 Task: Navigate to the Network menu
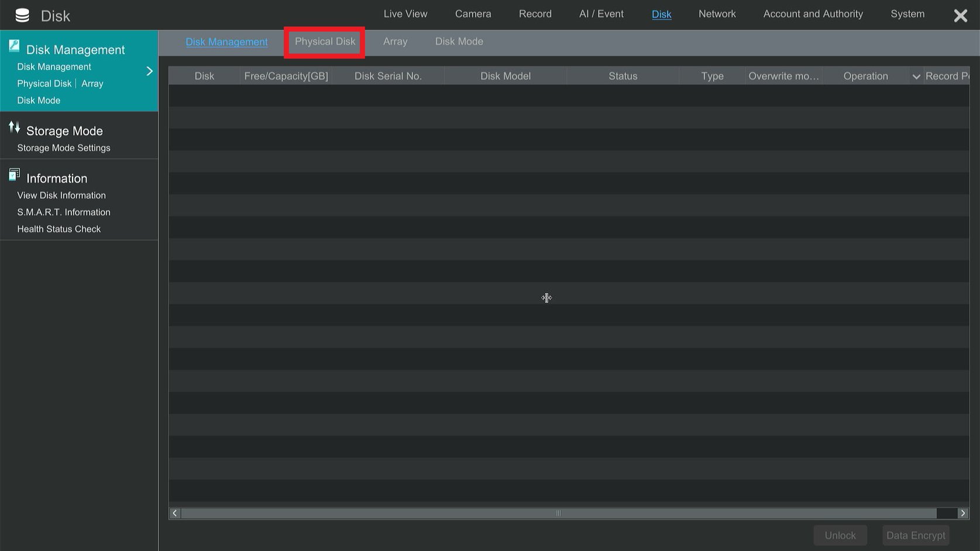tap(717, 13)
